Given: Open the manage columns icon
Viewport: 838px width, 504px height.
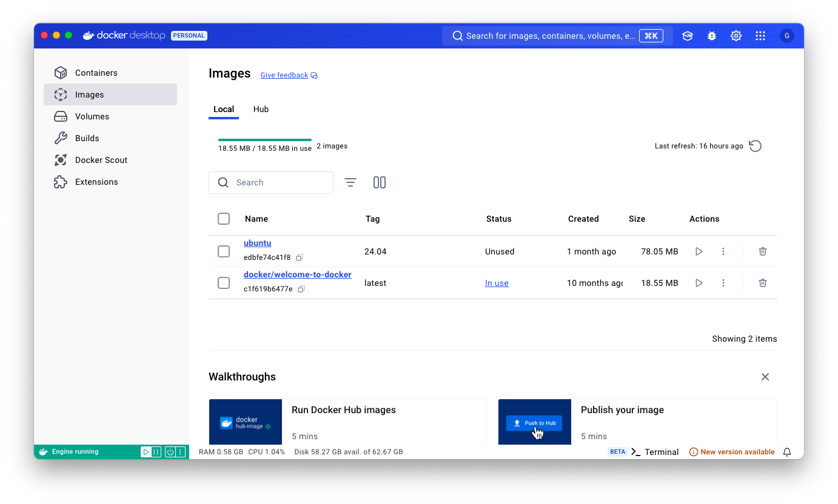Looking at the screenshot, I should pos(380,182).
